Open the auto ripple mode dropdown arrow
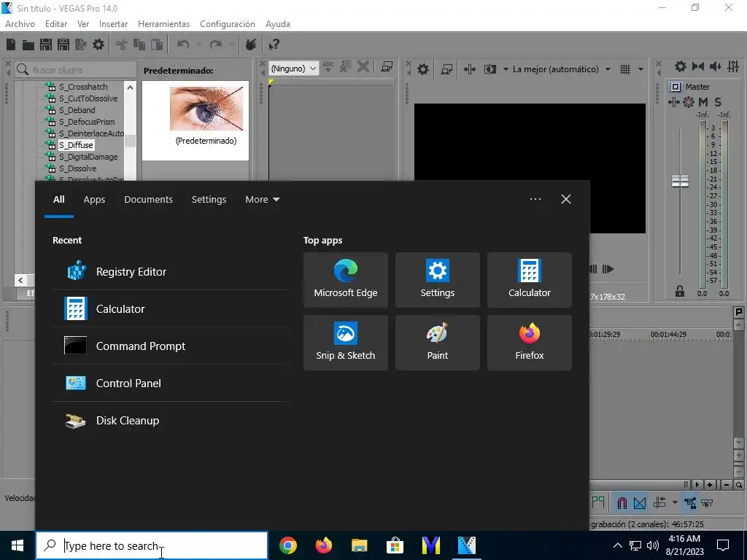The height and width of the screenshot is (560, 747). (675, 503)
